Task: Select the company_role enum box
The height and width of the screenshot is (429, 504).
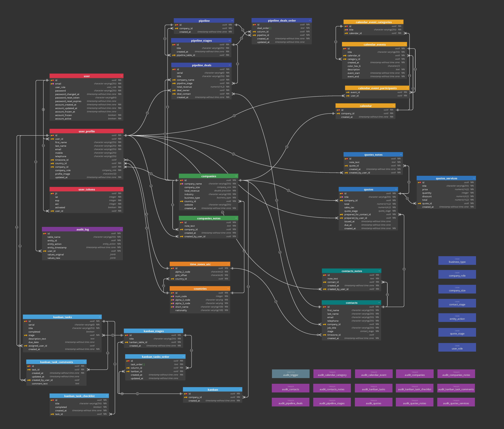Action: 457,274
